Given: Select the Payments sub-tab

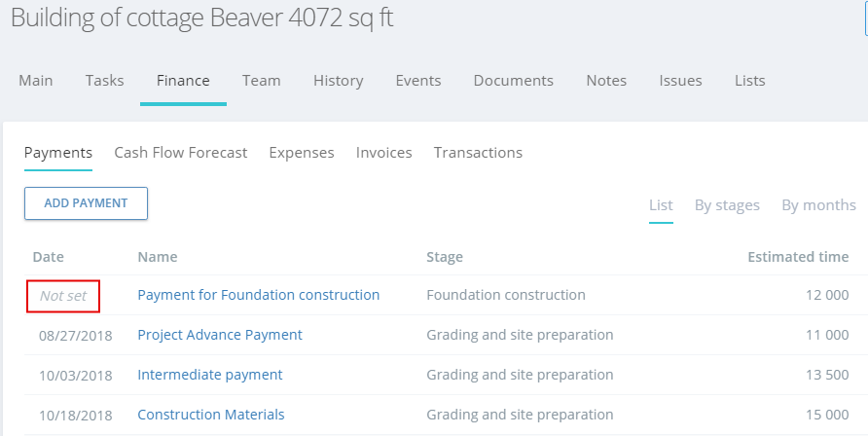Looking at the screenshot, I should [x=58, y=153].
